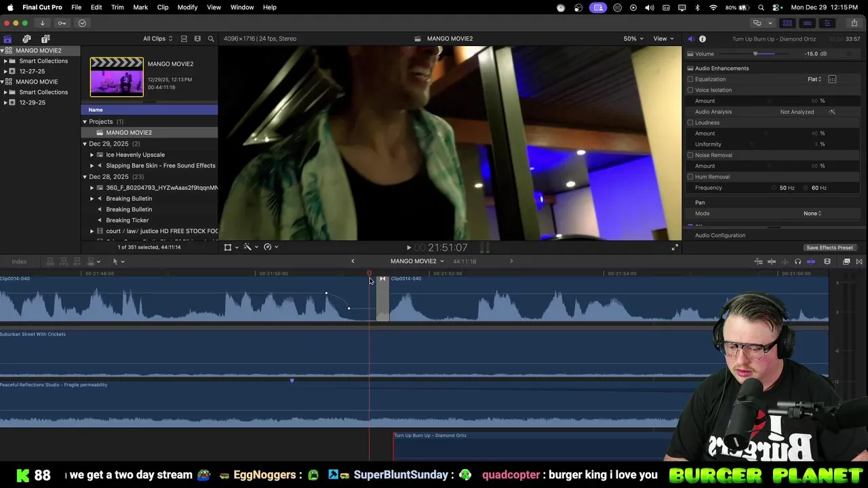
Task: Open the Clip menu
Action: [163, 7]
